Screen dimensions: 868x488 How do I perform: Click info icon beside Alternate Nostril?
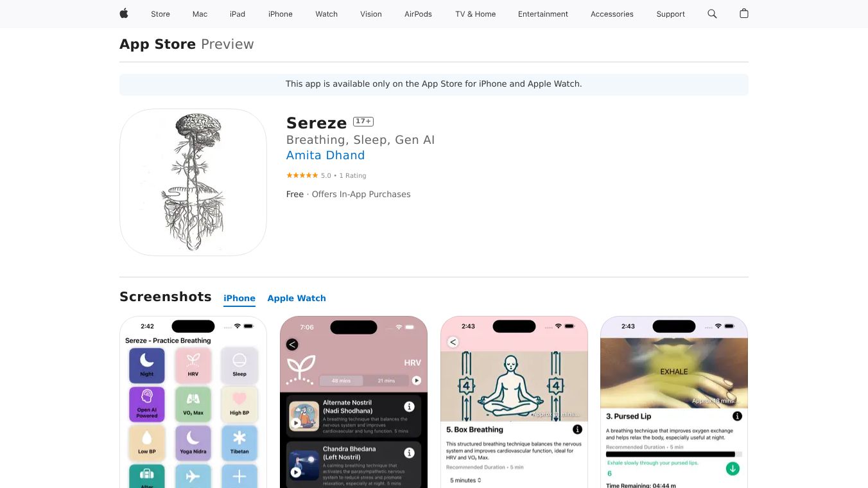[409, 407]
